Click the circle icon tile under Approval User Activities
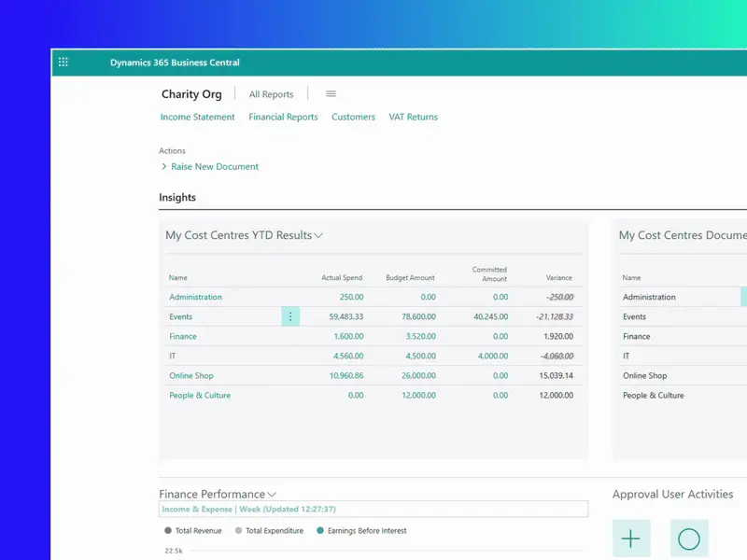Viewport: 747px width, 560px height. click(689, 539)
